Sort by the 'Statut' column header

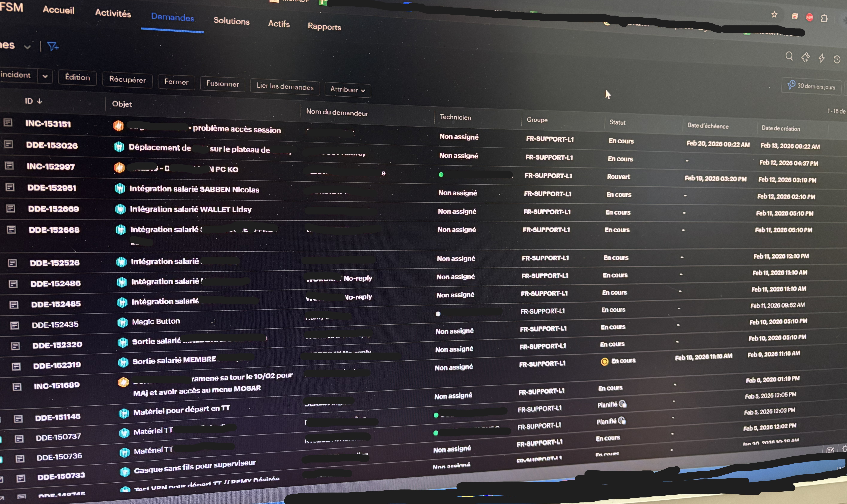tap(617, 122)
